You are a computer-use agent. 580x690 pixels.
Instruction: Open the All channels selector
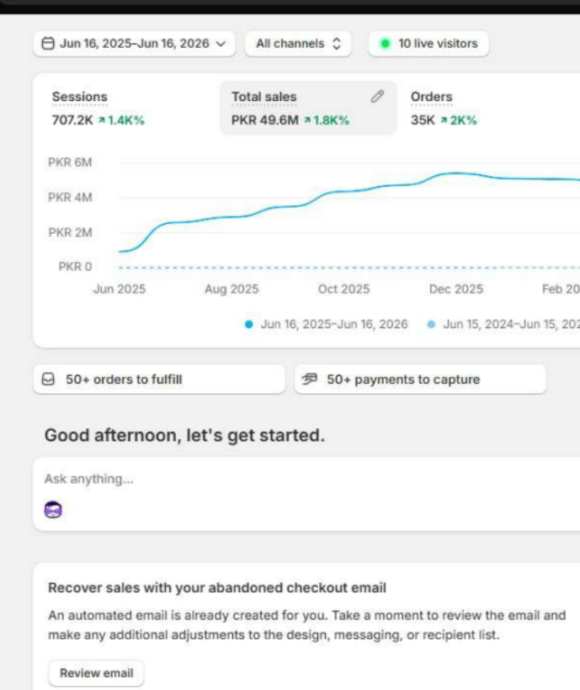coord(298,44)
